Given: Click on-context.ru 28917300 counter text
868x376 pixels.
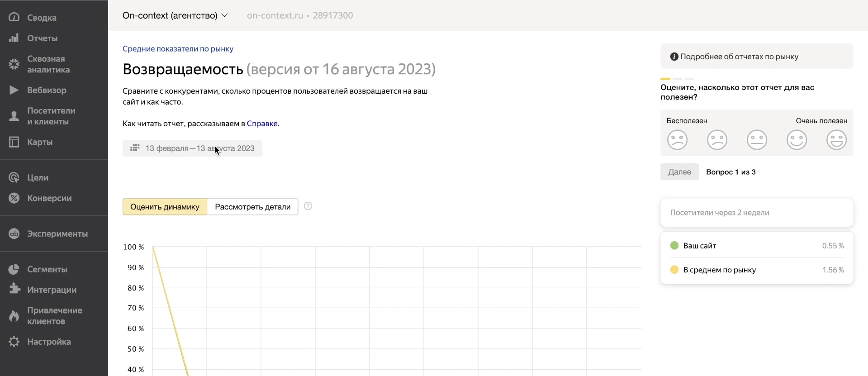Looking at the screenshot, I should [x=300, y=15].
